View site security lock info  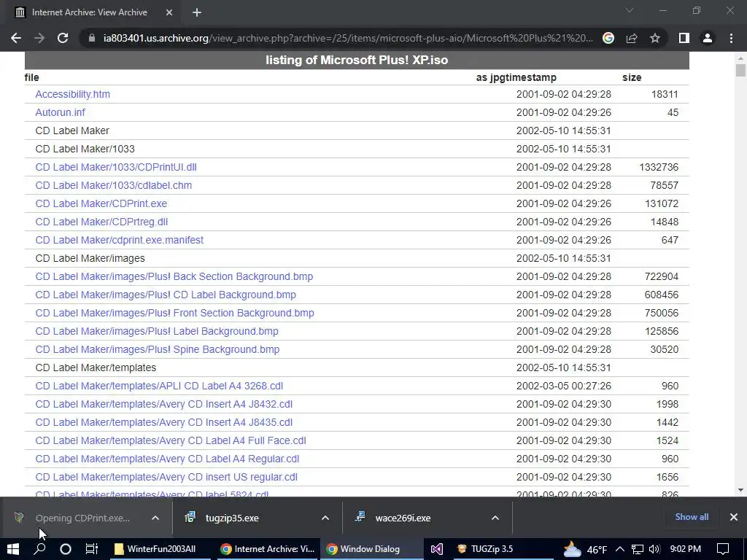tap(92, 38)
